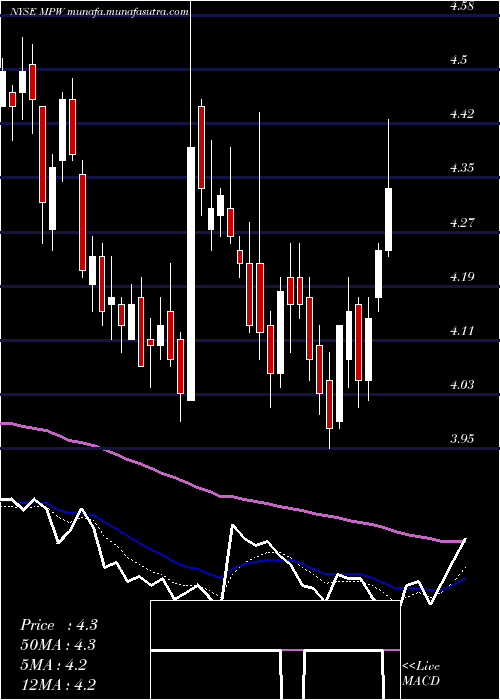Viewport: 500px width, 700px height.
Task: Click the 4.35 price axis label
Action: click(461, 168)
